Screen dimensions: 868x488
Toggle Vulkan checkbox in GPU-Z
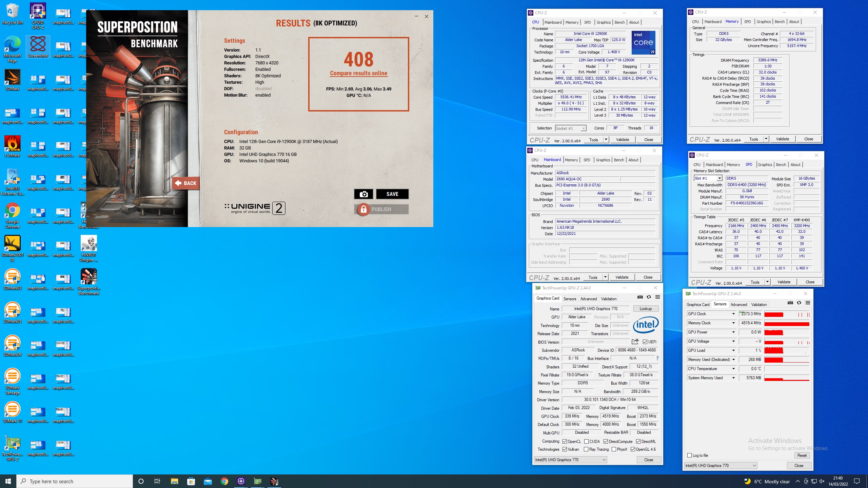[565, 449]
